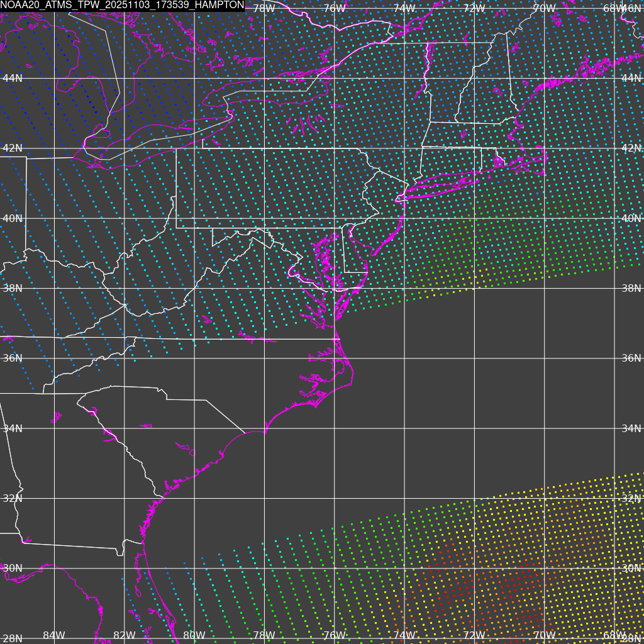Click the 30N latitude label on right edge
The width and height of the screenshot is (644, 644).
coord(631,568)
